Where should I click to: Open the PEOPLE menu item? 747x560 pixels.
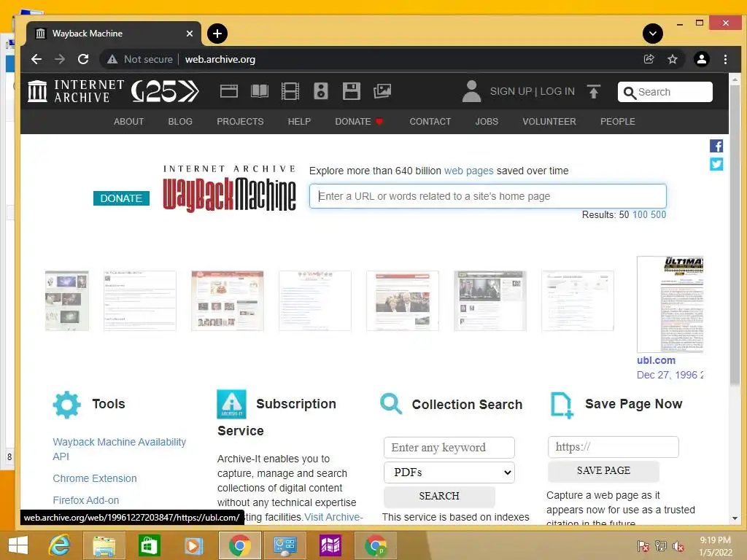click(617, 122)
